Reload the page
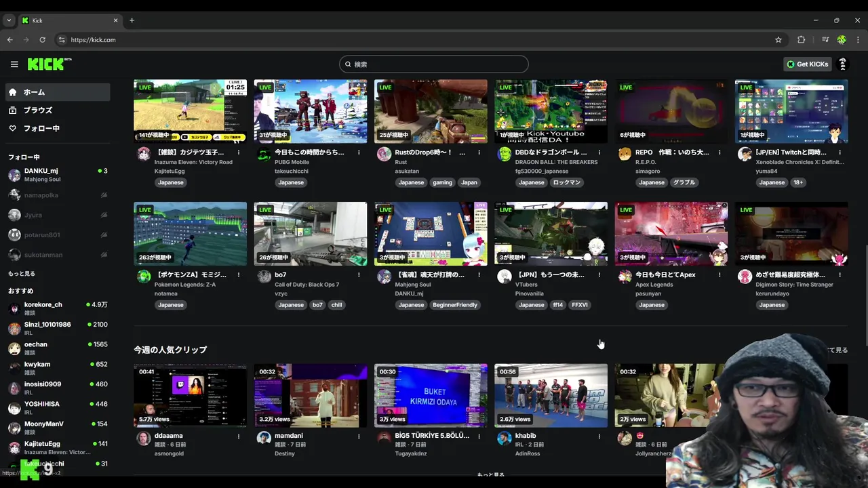This screenshot has width=868, height=488. [42, 40]
